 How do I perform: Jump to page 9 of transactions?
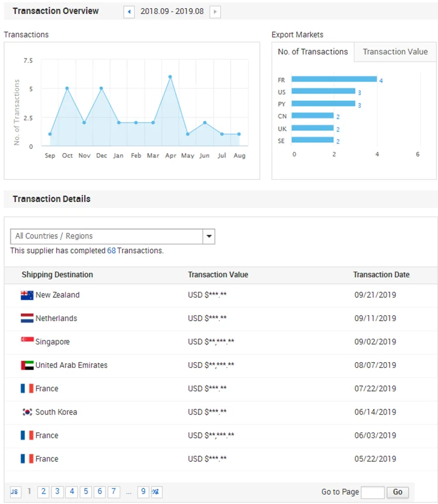point(143,492)
